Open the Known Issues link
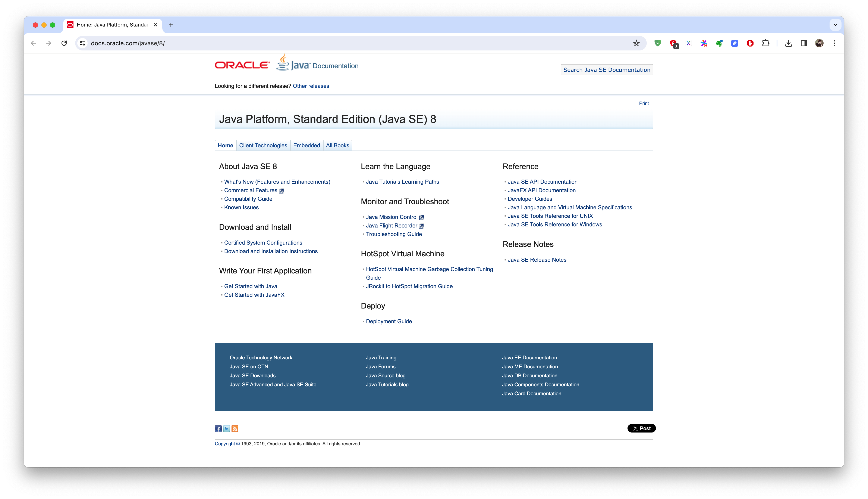The image size is (868, 499). click(241, 207)
